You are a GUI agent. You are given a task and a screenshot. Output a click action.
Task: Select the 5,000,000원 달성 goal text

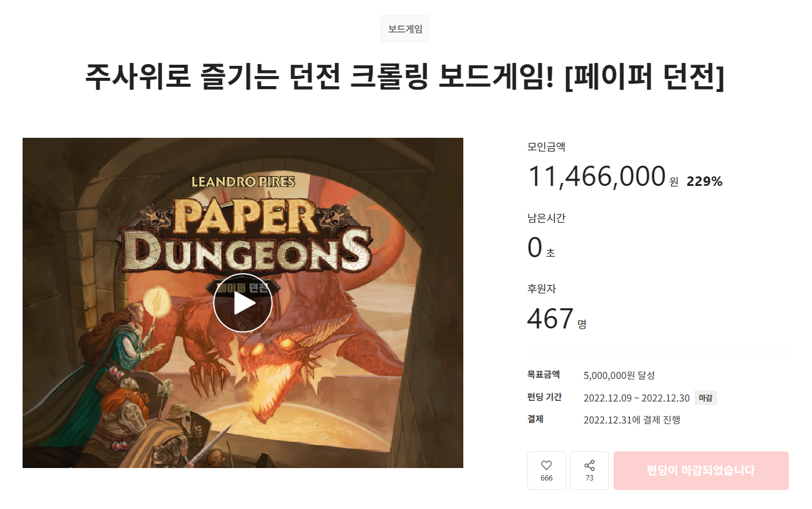(619, 375)
